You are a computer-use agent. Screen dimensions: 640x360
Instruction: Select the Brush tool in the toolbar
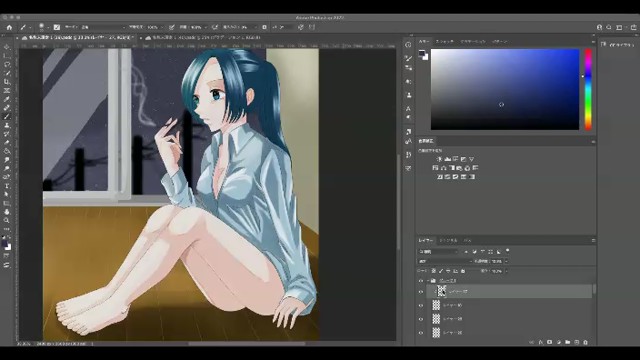coord(7,117)
